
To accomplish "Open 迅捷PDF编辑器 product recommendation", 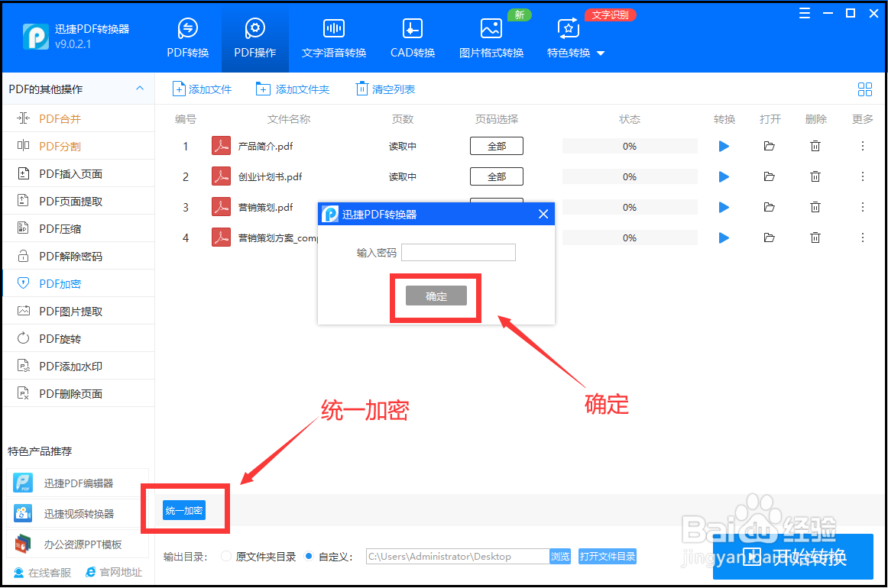I will (78, 483).
